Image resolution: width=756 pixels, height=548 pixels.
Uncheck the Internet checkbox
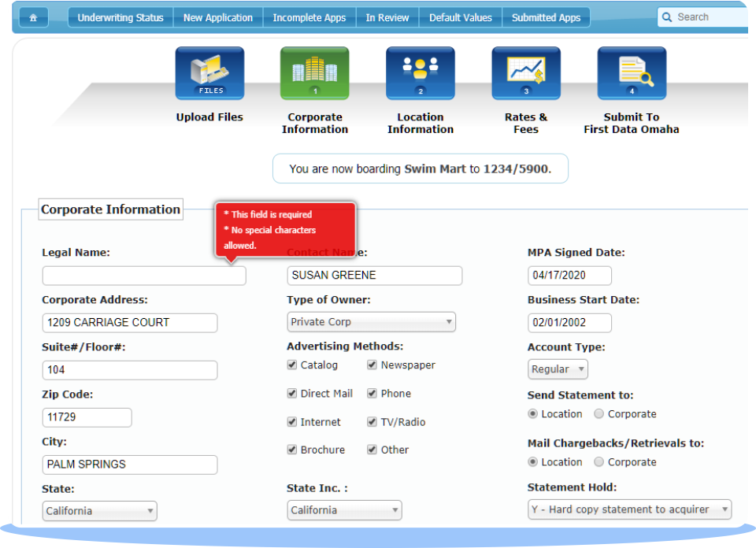(x=291, y=422)
